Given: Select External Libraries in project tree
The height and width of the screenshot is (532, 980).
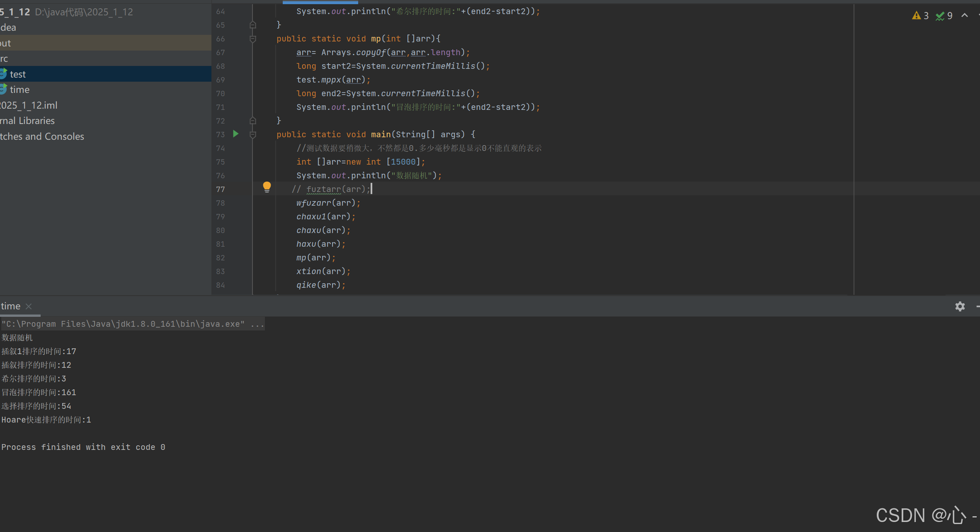Looking at the screenshot, I should coord(27,121).
